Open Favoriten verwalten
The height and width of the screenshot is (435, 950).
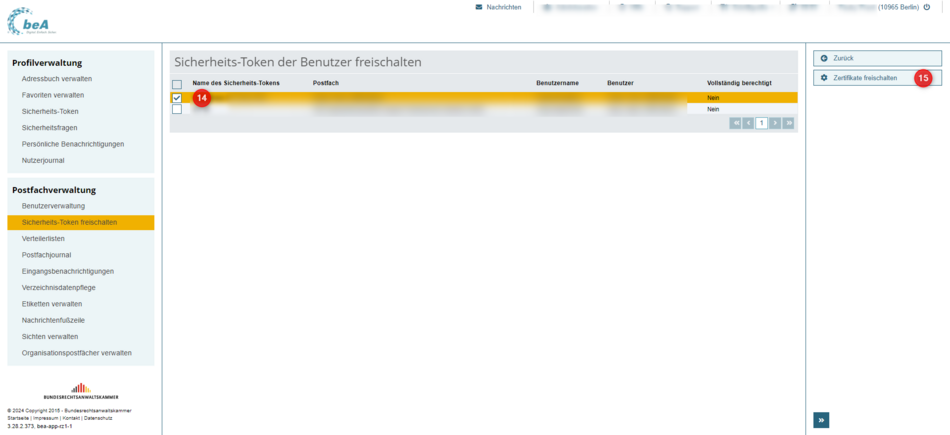53,95
